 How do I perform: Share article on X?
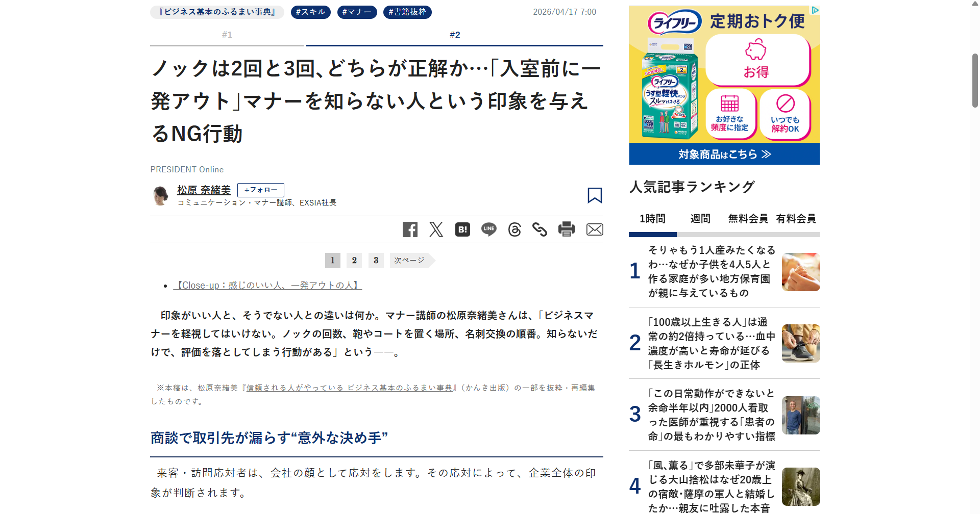click(x=436, y=229)
